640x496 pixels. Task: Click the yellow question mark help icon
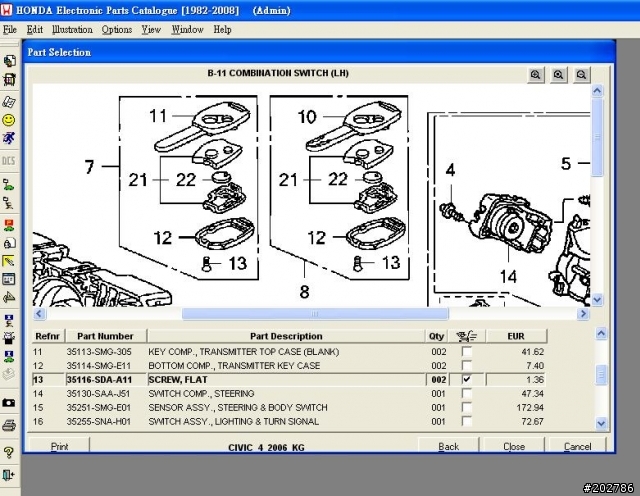click(x=9, y=452)
